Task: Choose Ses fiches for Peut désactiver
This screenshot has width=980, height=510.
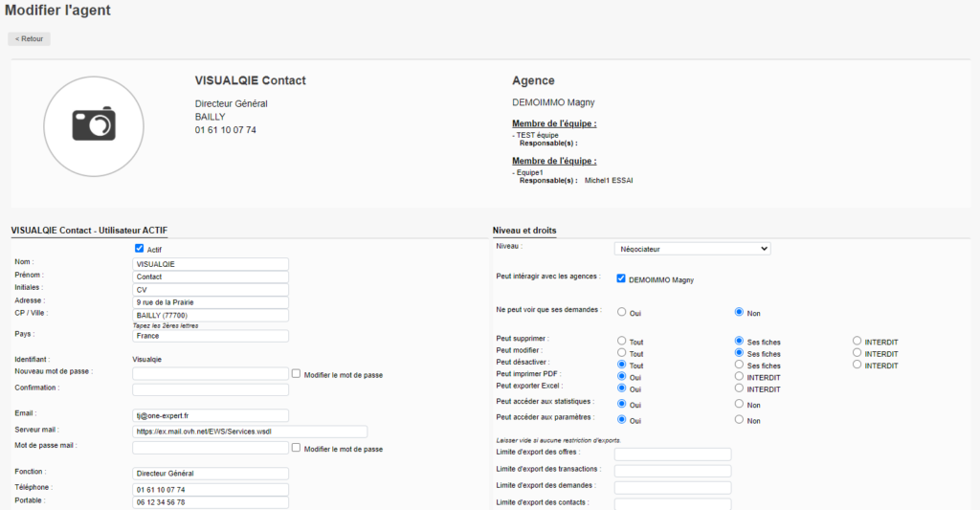Action: (739, 365)
